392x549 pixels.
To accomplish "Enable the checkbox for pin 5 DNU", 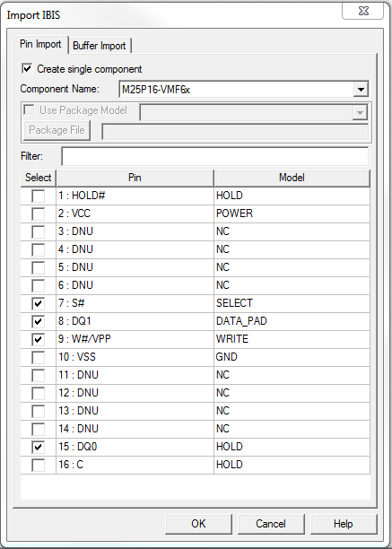I will 39,267.
